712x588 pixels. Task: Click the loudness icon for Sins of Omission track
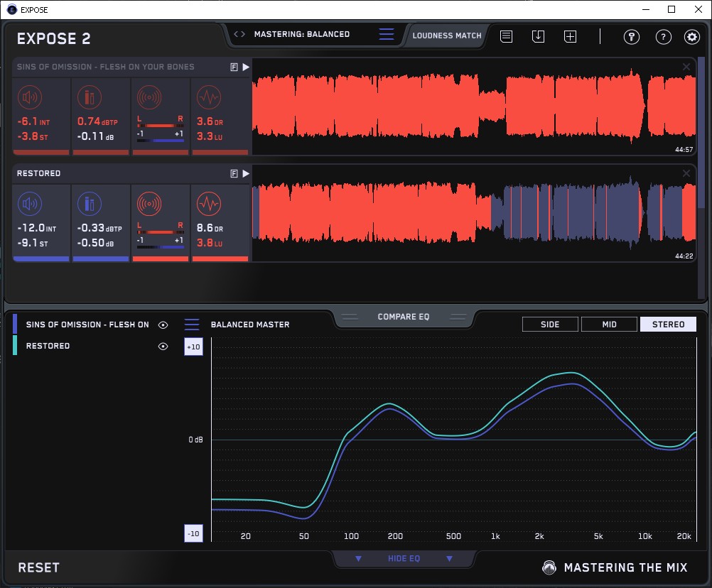click(30, 97)
